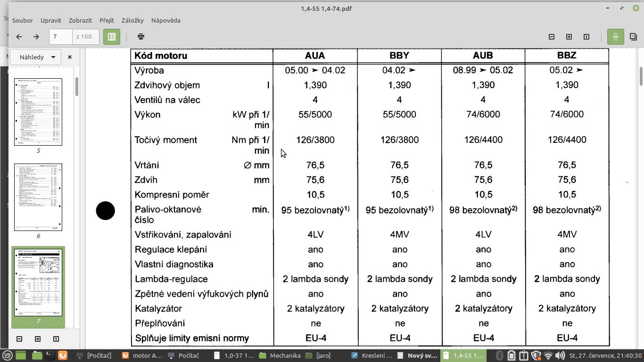Click the 'Lambda-regulace' row label
The image size is (644, 362).
pyautogui.click(x=171, y=279)
